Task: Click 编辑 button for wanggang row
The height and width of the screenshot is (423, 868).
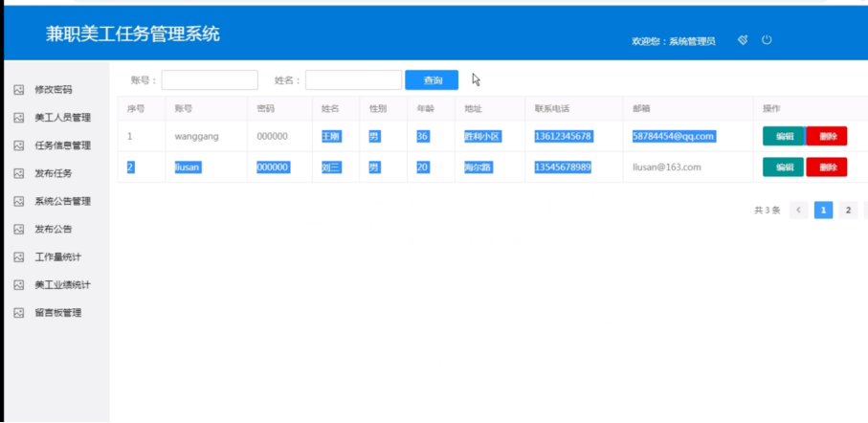Action: 784,136
